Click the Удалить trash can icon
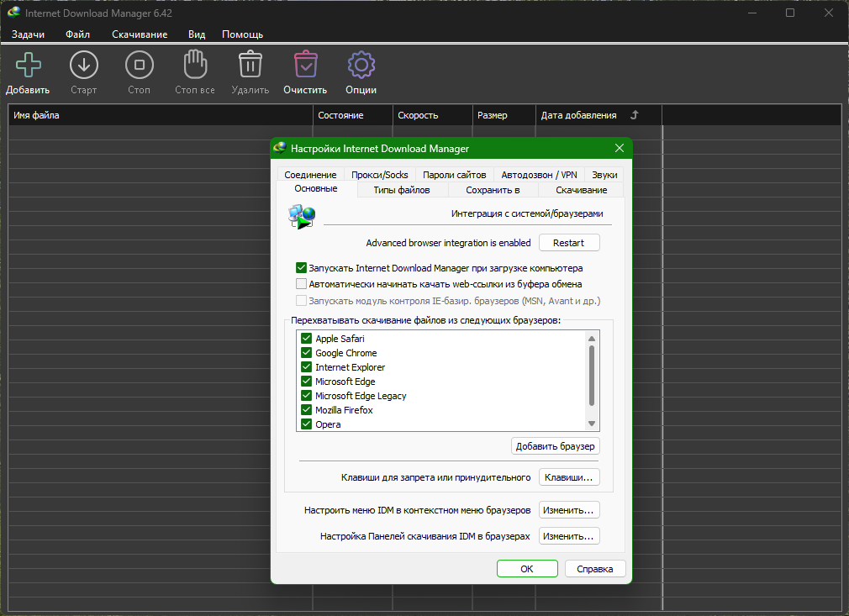849x616 pixels. (x=250, y=66)
